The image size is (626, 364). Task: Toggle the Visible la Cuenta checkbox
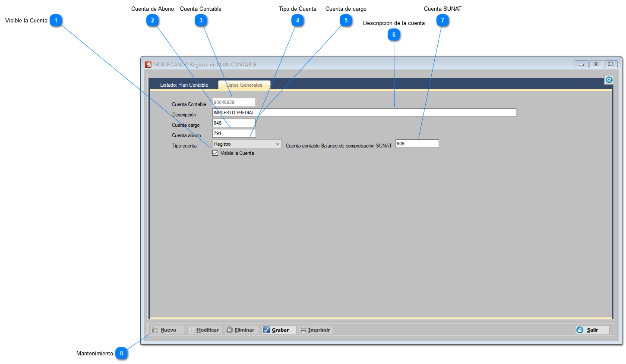[215, 153]
